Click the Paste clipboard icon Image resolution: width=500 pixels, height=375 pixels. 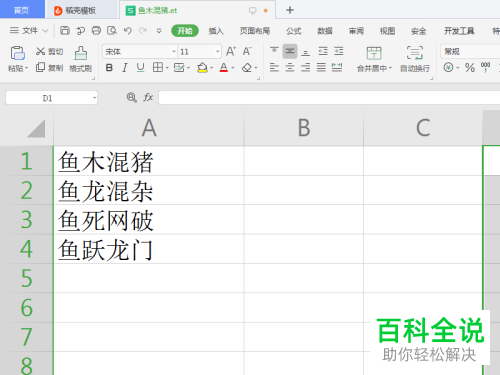(x=17, y=53)
